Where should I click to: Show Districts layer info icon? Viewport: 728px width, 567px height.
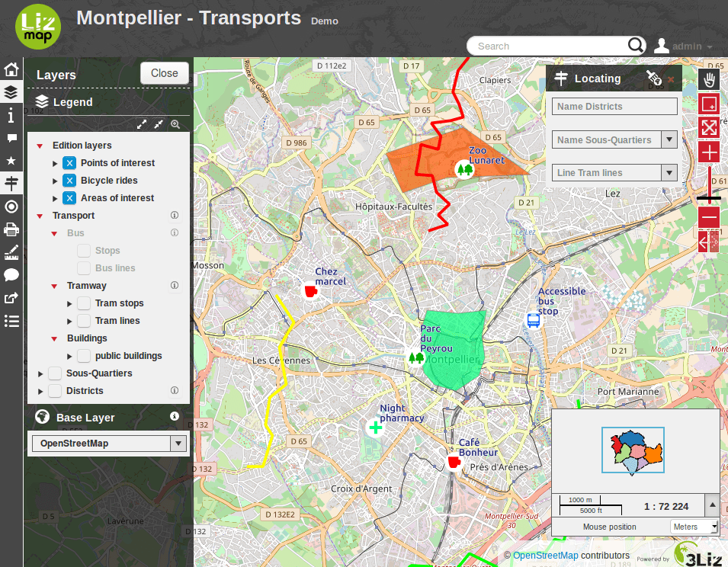[175, 390]
